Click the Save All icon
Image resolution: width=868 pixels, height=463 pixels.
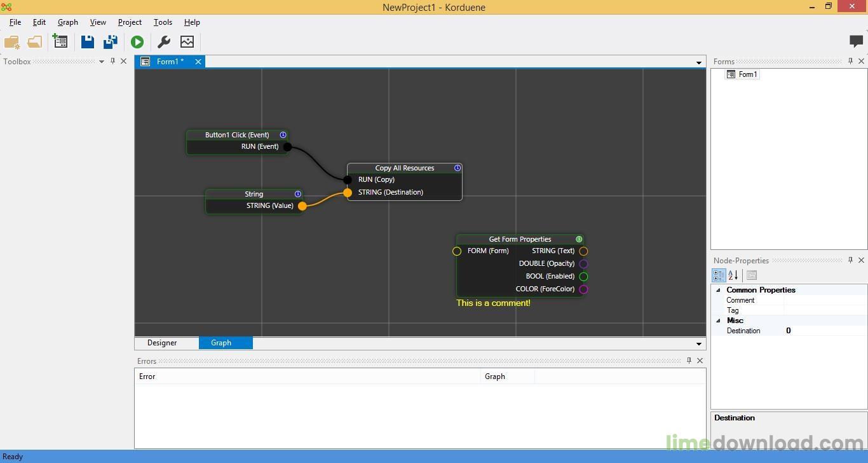tap(111, 42)
